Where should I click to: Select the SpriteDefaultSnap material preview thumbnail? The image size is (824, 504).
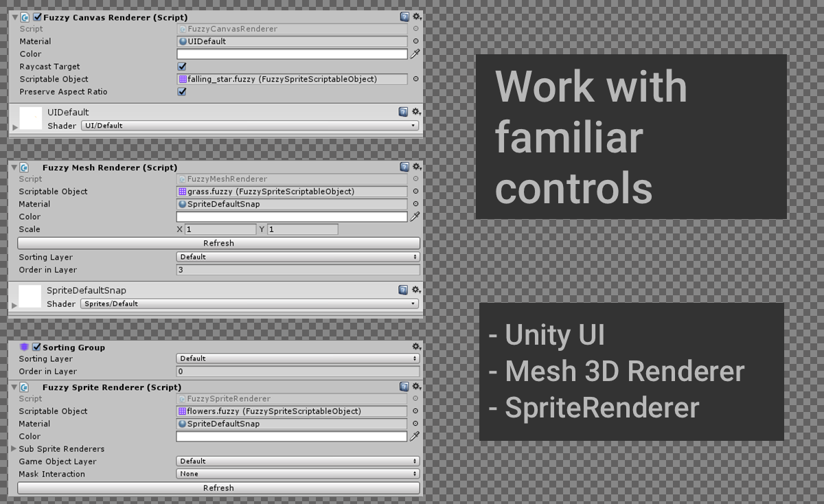(30, 296)
